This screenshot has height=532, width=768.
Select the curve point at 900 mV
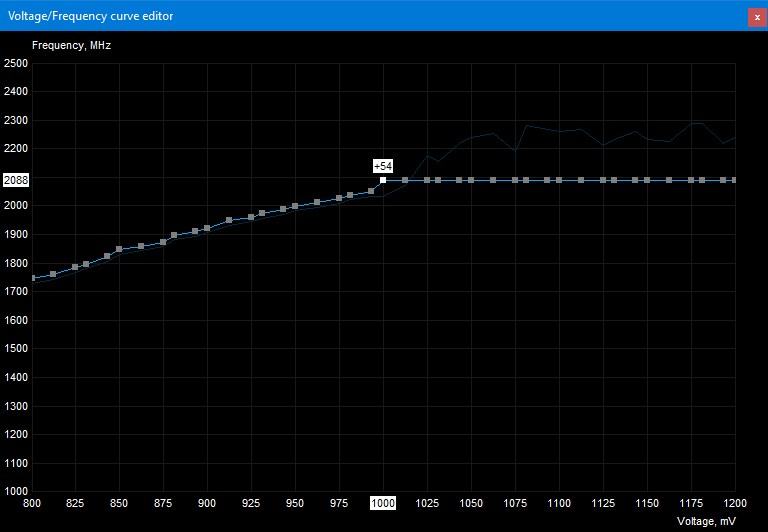click(207, 228)
